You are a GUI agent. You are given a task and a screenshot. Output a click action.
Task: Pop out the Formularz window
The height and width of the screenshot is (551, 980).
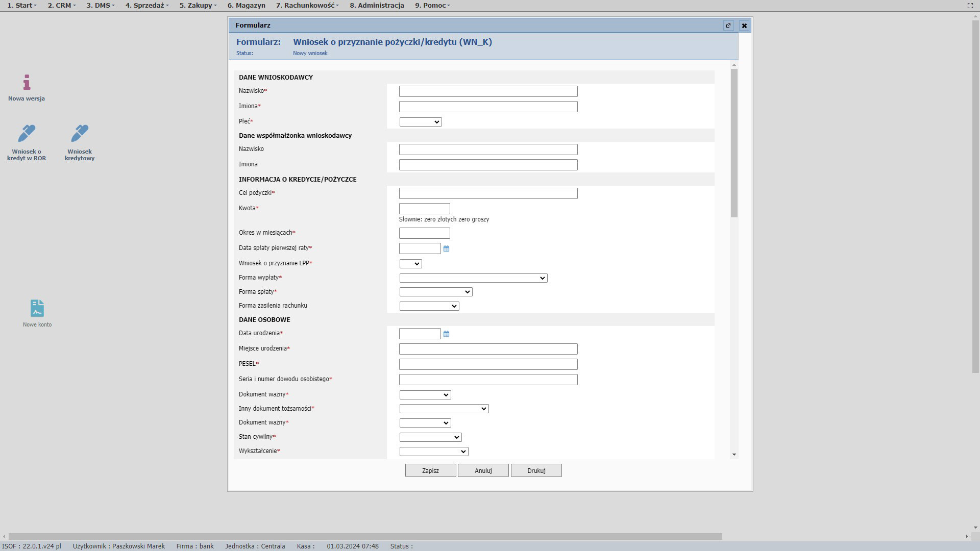pyautogui.click(x=728, y=26)
